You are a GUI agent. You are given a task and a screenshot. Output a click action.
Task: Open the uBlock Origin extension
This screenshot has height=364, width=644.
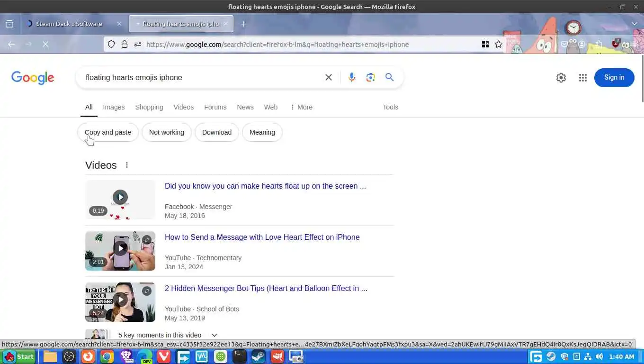pos(616,44)
